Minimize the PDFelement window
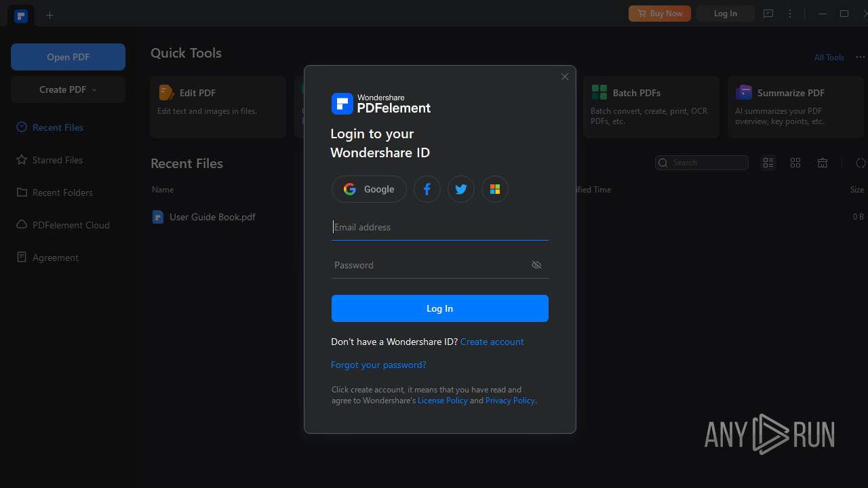Screen dimensions: 868x488 [x=823, y=14]
